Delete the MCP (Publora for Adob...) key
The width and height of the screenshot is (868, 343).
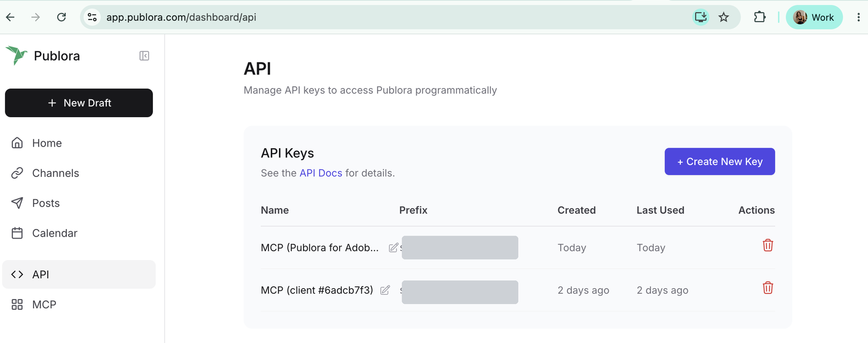click(768, 245)
